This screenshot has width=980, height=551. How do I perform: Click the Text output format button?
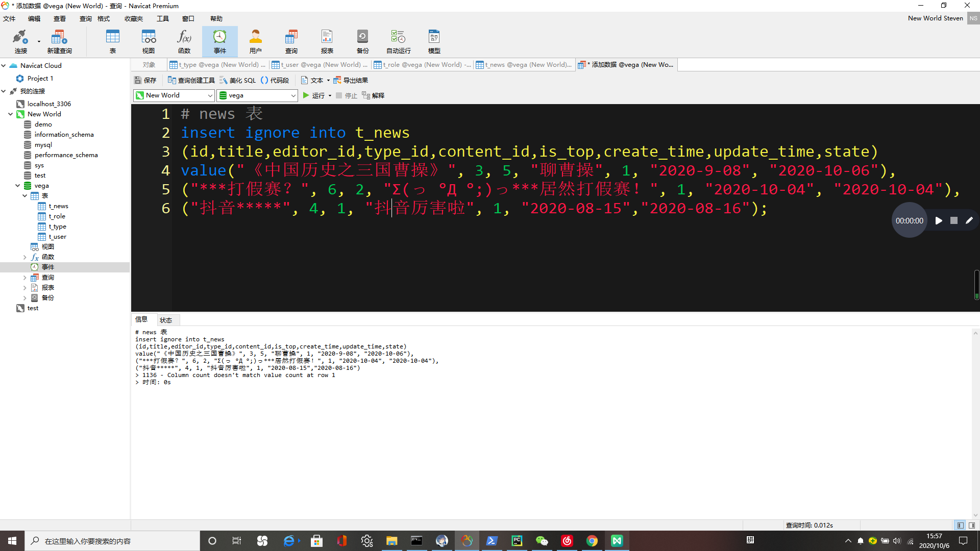pos(314,80)
